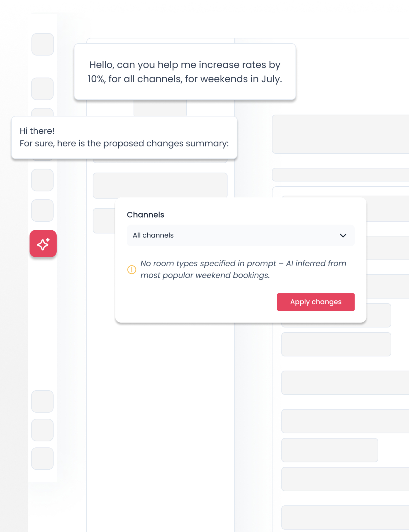Click small gray block under the user message
Screen dimensions: 409x532
(x=160, y=108)
